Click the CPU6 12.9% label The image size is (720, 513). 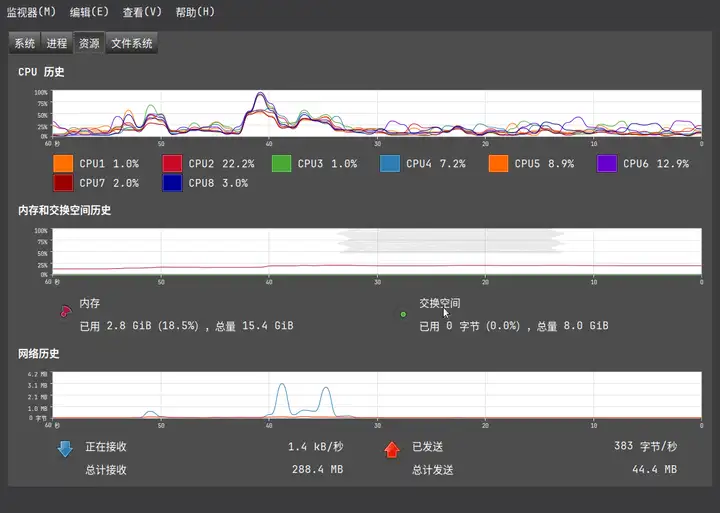[x=656, y=163]
